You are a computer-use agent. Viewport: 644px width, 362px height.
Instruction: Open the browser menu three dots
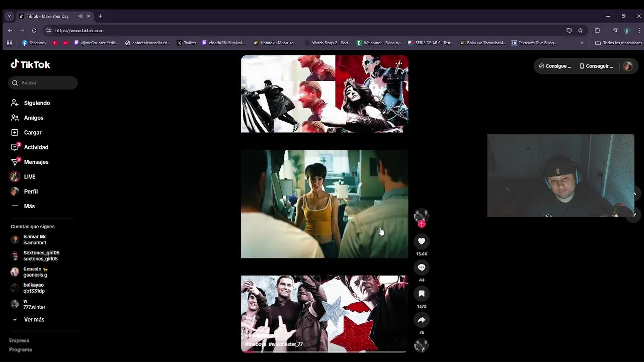(x=639, y=31)
